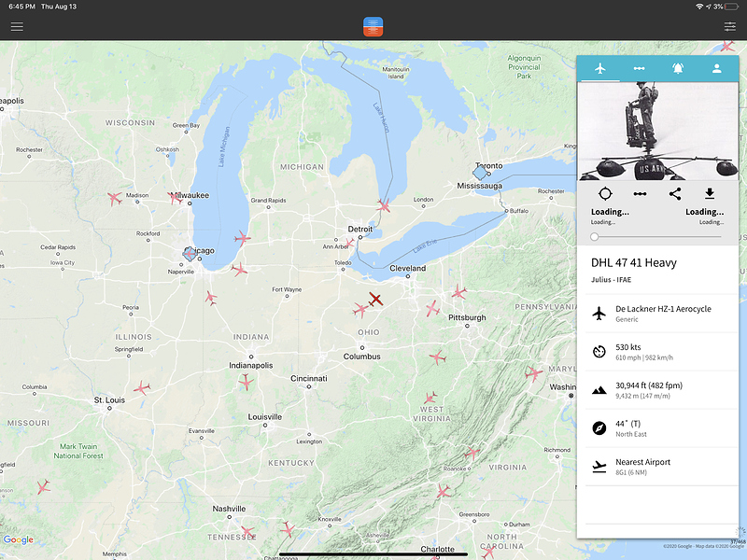Tap the Google logo on map
747x560 pixels.
click(x=18, y=540)
